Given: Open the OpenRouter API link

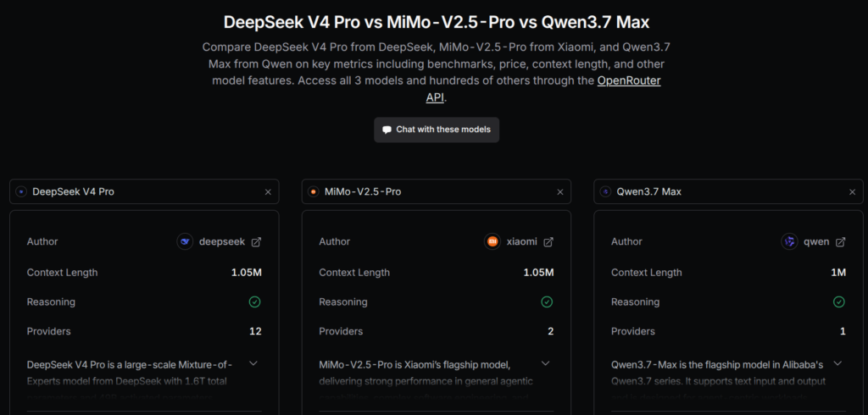Looking at the screenshot, I should [x=629, y=80].
